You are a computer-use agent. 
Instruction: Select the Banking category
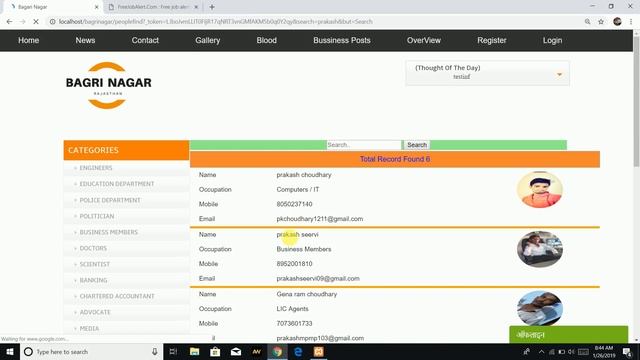(93, 280)
